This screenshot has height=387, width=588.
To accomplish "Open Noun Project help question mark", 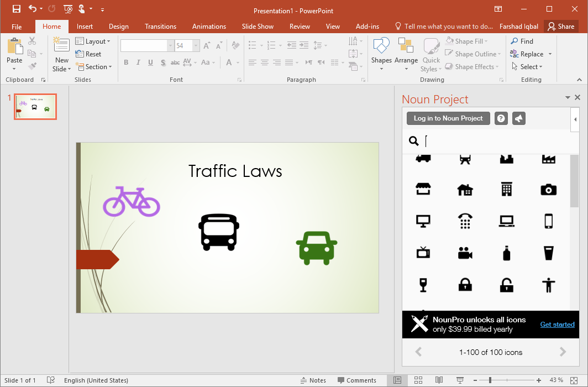I will (x=501, y=118).
